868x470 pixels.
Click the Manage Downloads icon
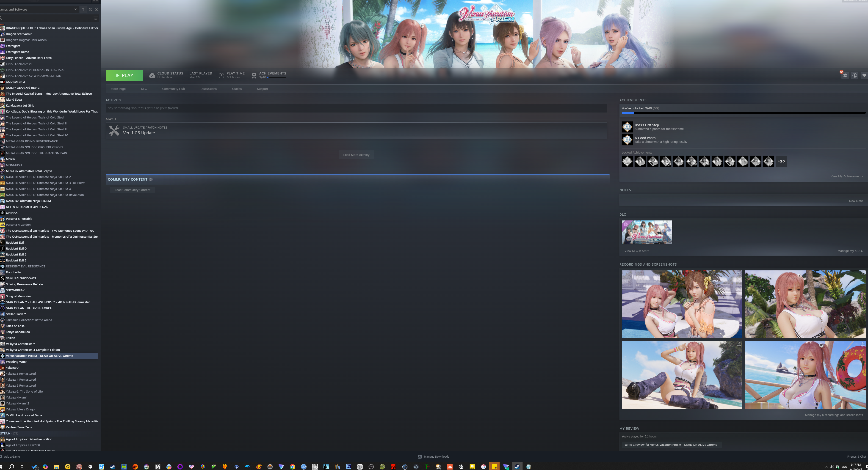(420, 457)
